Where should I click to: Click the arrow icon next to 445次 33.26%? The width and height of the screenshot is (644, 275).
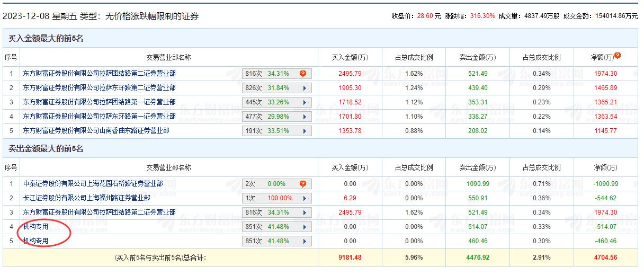point(304,102)
